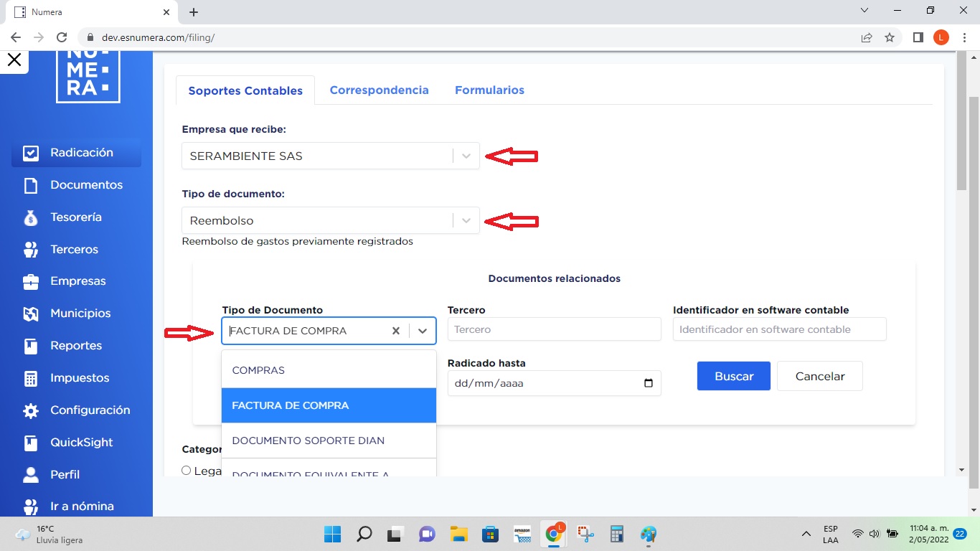Image resolution: width=980 pixels, height=551 pixels.
Task: Go back in browser history
Action: [x=16, y=37]
